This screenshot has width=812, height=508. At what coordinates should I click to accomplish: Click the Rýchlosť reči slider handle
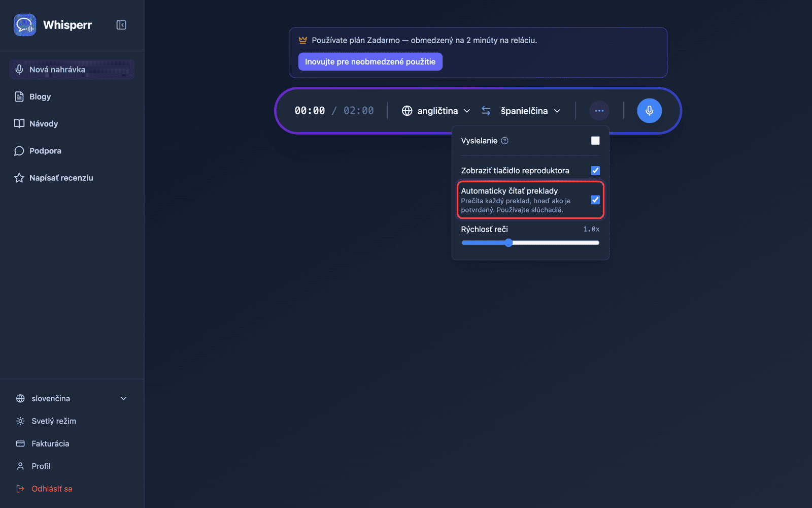coord(509,243)
